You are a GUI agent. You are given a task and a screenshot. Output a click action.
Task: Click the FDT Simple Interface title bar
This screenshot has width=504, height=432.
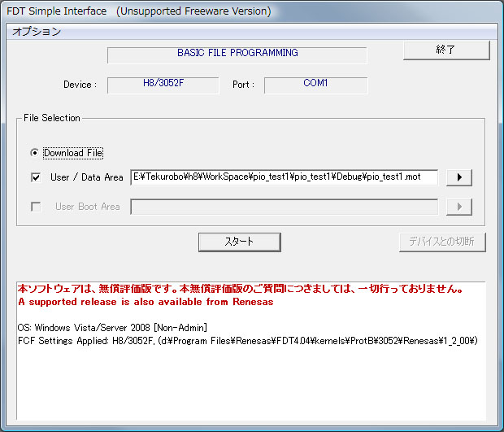[x=138, y=12]
